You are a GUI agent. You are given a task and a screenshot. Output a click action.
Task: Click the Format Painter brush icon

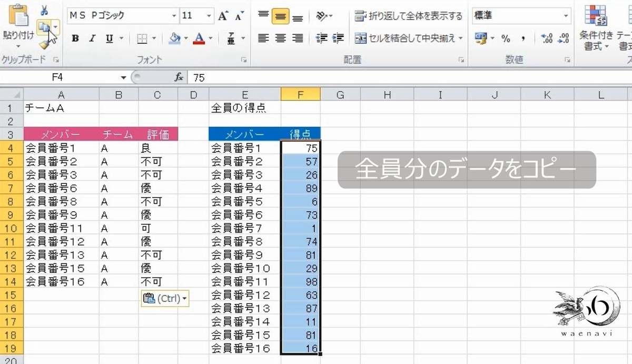[x=44, y=44]
